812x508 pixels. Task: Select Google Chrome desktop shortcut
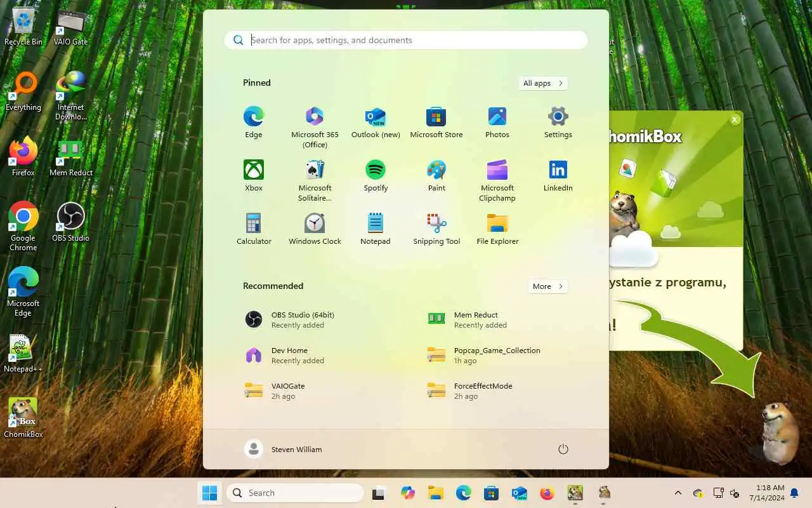pyautogui.click(x=23, y=227)
